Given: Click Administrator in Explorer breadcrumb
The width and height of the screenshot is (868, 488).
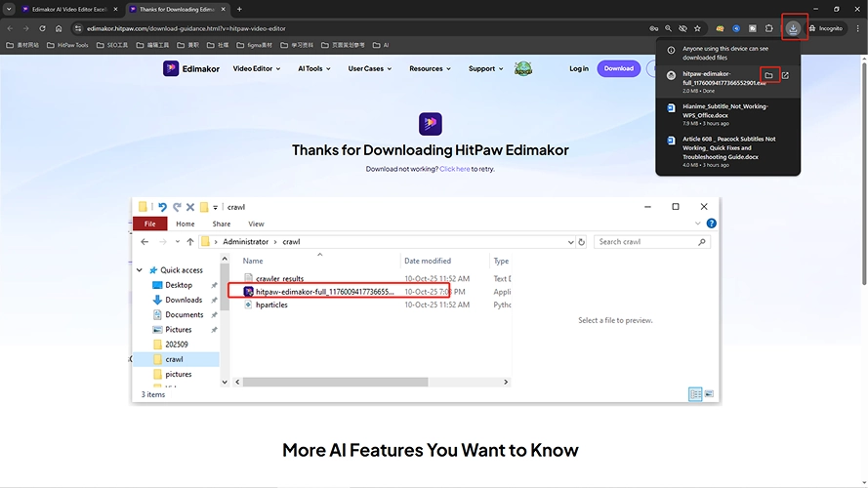Looking at the screenshot, I should click(245, 242).
